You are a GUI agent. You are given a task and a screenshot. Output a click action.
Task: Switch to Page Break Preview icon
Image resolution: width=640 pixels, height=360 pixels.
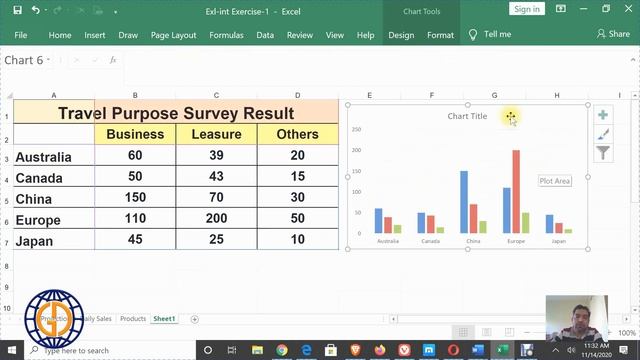coord(509,332)
